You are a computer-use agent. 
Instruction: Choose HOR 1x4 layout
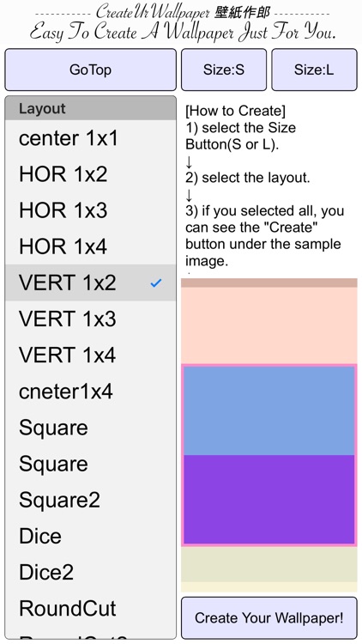click(x=90, y=246)
